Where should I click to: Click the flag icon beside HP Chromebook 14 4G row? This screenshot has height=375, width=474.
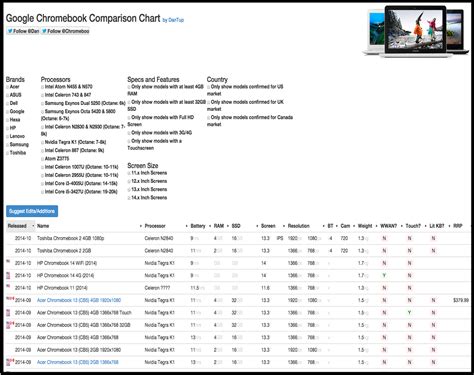click(x=8, y=275)
